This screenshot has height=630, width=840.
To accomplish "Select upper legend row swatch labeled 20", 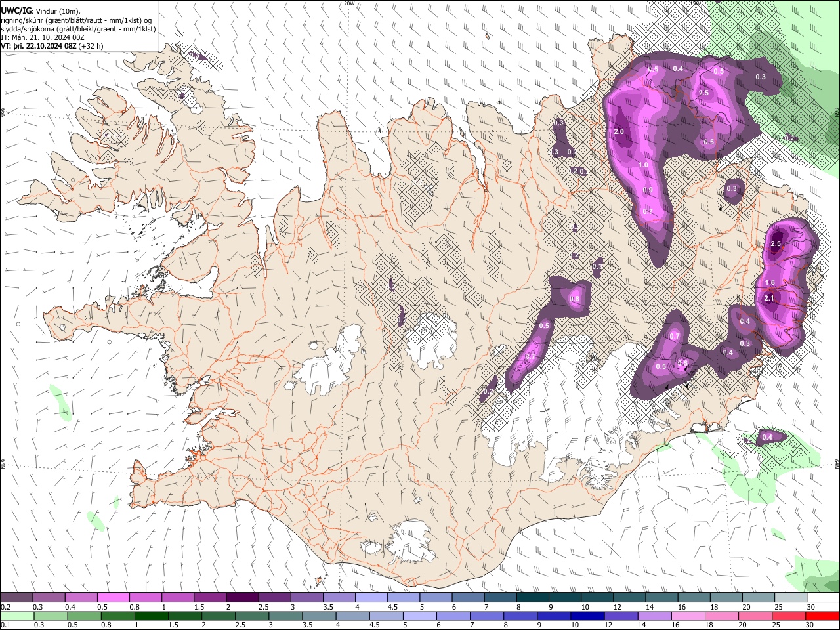I will coord(759,597).
